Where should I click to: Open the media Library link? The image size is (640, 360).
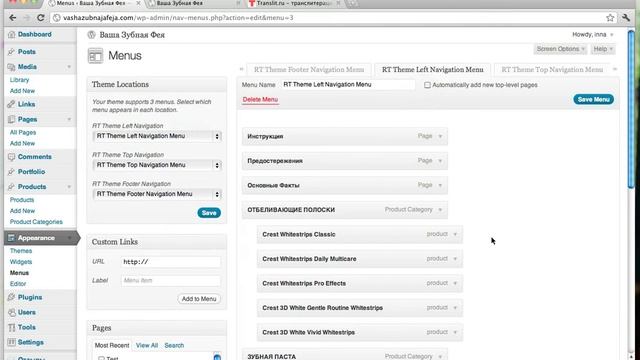coord(19,80)
